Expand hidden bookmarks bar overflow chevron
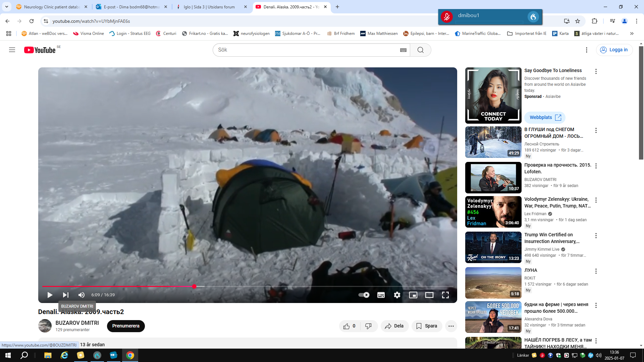Viewport: 644px width, 362px height. pyautogui.click(x=632, y=34)
